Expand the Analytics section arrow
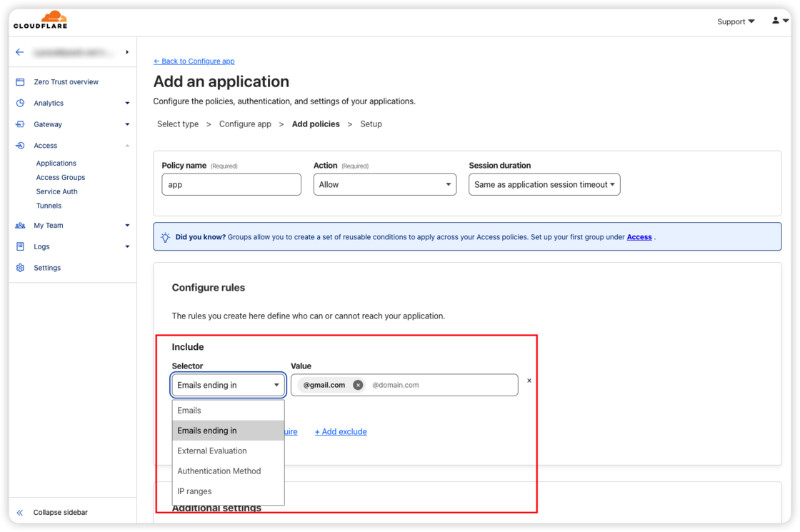Image resolution: width=800 pixels, height=532 pixels. tap(128, 103)
